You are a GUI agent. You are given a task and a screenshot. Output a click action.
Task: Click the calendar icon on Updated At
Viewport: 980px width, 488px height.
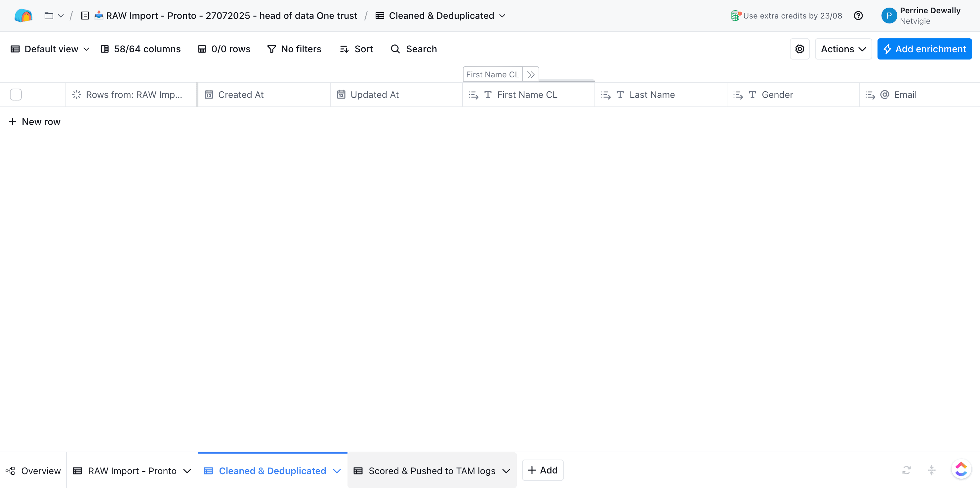pyautogui.click(x=341, y=95)
